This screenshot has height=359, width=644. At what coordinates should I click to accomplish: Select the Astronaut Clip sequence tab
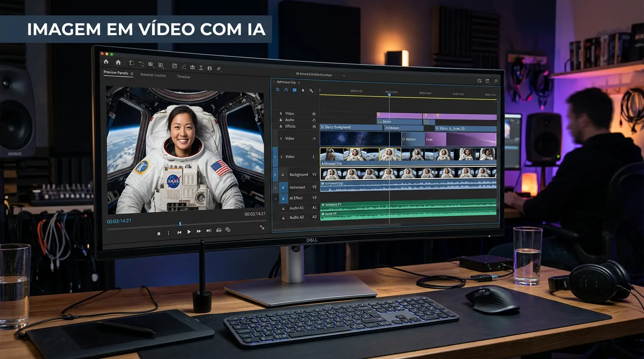coord(286,82)
